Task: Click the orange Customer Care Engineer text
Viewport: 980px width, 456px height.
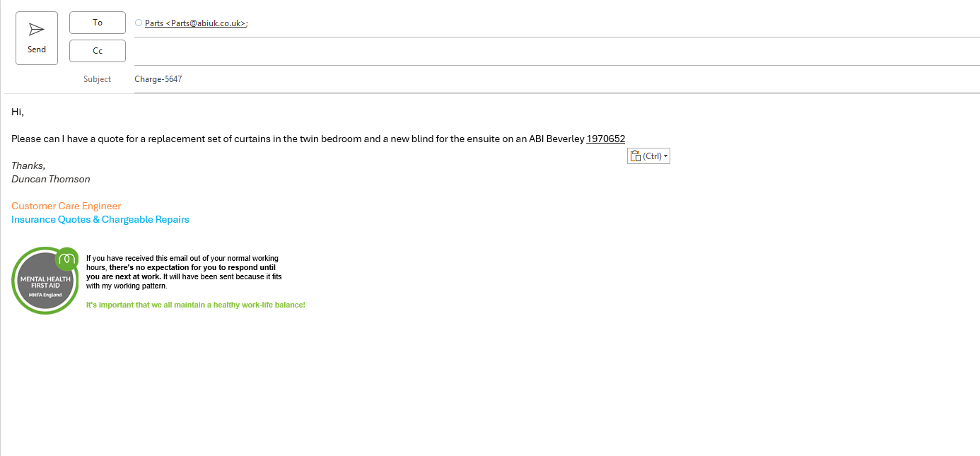Action: (x=66, y=206)
